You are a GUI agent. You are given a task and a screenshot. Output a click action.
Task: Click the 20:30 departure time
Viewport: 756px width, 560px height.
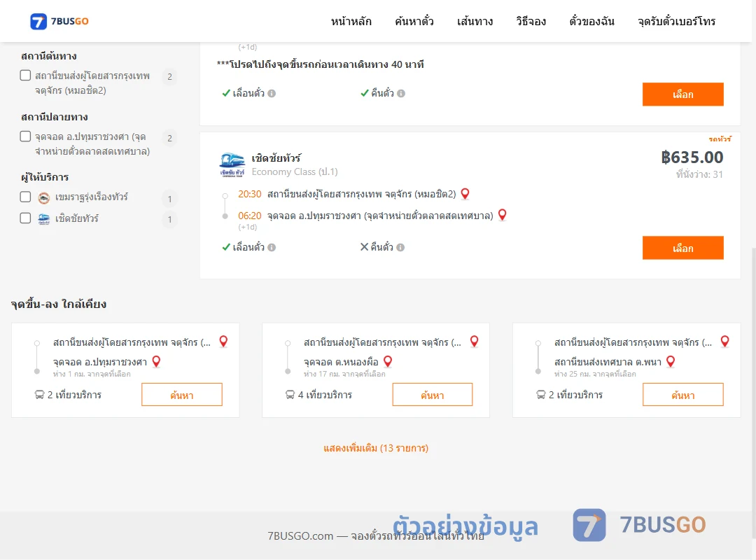point(249,194)
